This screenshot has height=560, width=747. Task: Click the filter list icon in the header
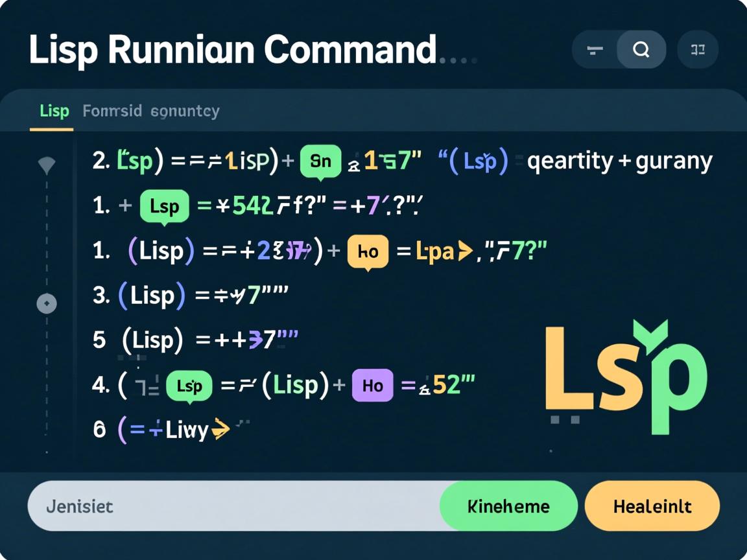coord(594,49)
